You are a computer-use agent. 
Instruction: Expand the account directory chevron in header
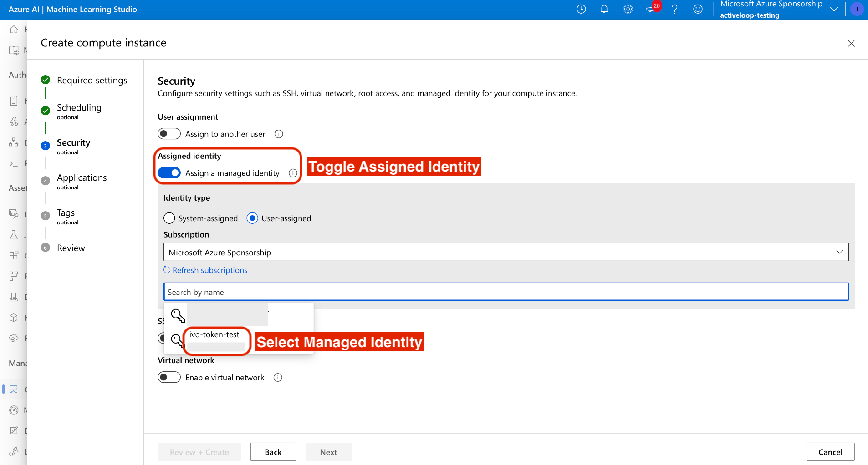(834, 9)
